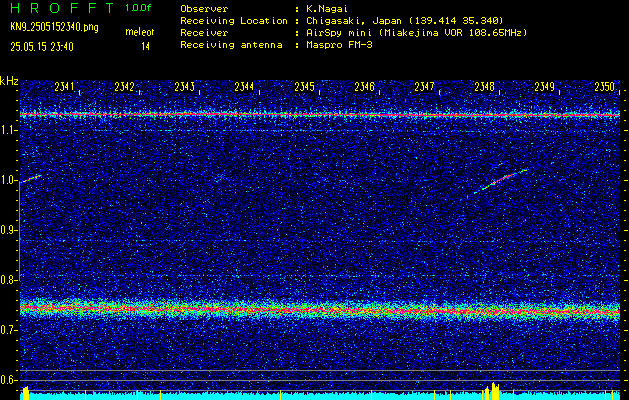Click the 2346 time marker
Image resolution: width=629 pixels, height=400 pixels.
click(x=365, y=87)
